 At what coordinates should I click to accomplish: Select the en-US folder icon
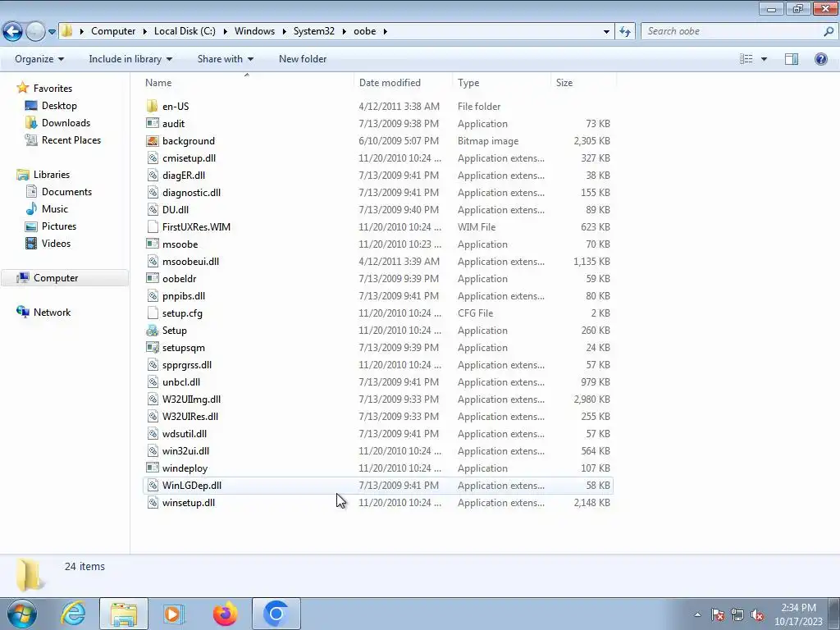(x=152, y=106)
